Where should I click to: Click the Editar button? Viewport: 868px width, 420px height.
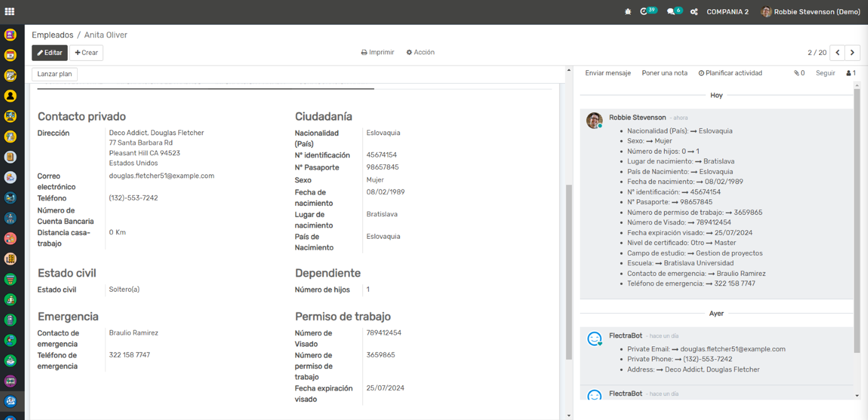tap(50, 53)
